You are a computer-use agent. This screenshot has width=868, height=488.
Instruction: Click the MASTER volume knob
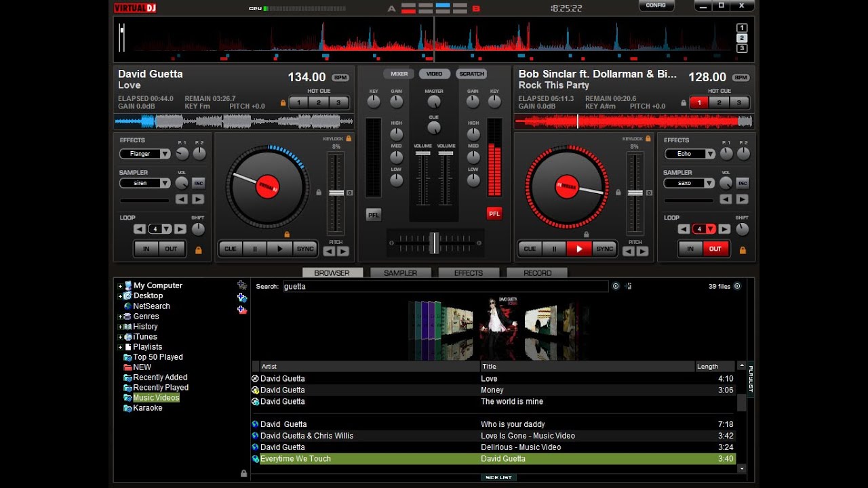pyautogui.click(x=434, y=102)
